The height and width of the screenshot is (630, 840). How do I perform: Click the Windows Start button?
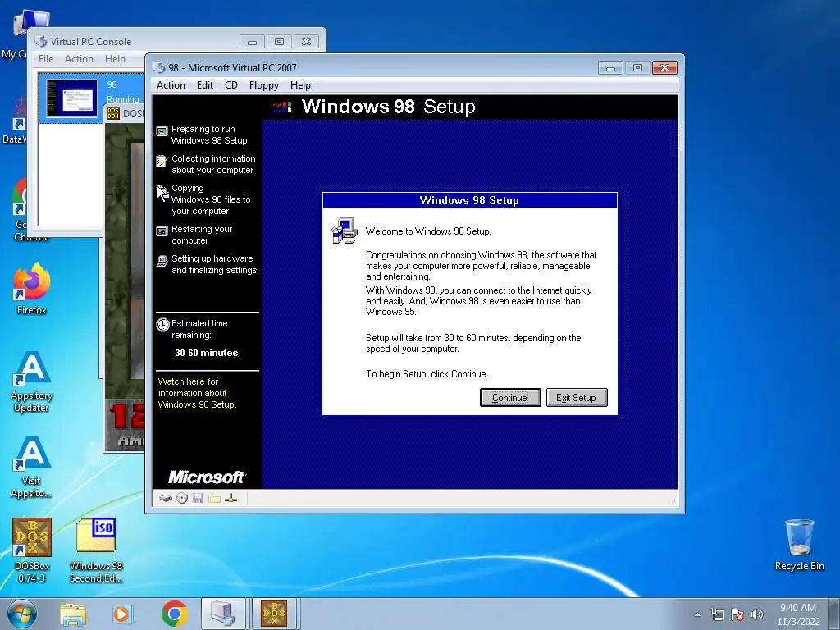[x=22, y=614]
